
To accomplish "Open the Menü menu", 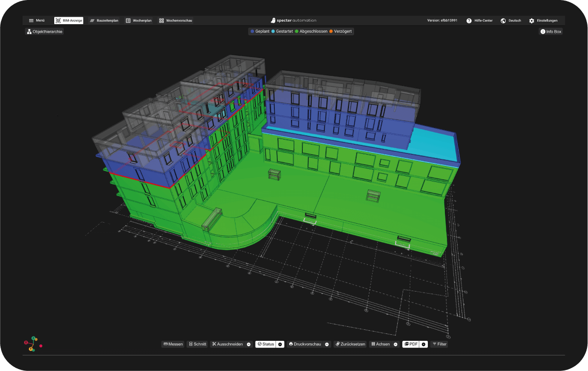I will pos(36,21).
